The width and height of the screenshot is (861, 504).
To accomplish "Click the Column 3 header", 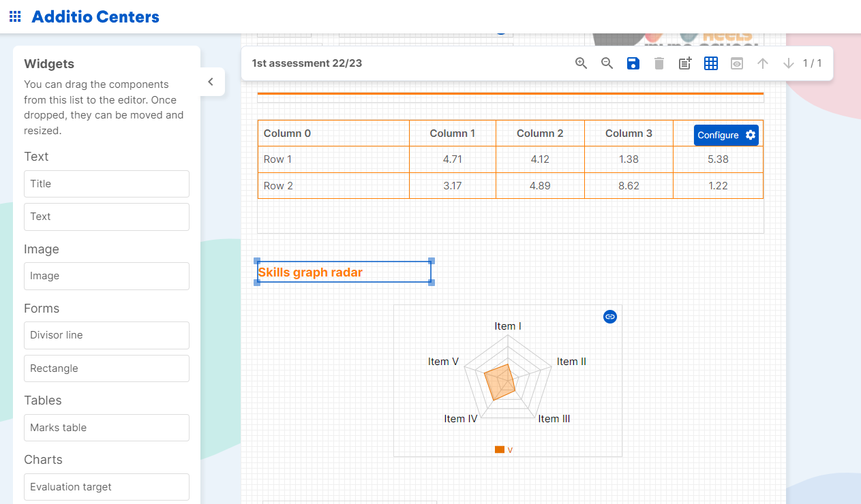I will pos(629,133).
